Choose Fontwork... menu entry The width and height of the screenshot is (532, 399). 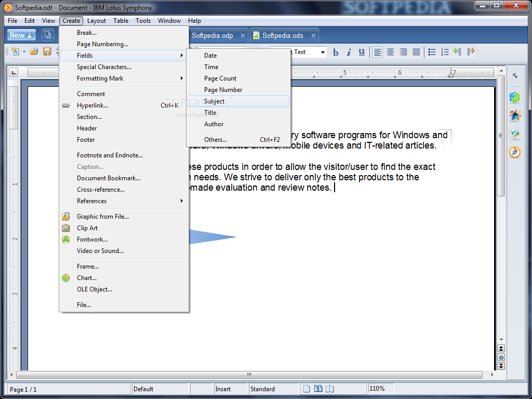click(124, 240)
